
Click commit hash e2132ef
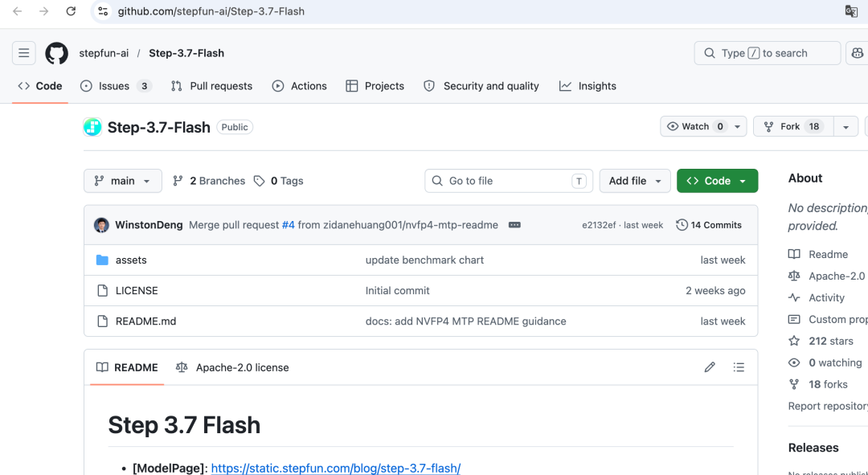pyautogui.click(x=599, y=225)
